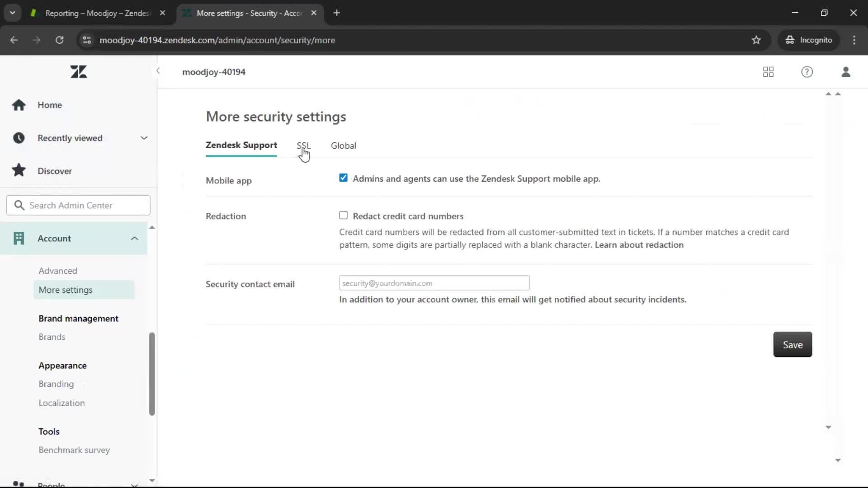Image resolution: width=868 pixels, height=488 pixels.
Task: Click the Search Admin Center field
Action: click(x=78, y=205)
